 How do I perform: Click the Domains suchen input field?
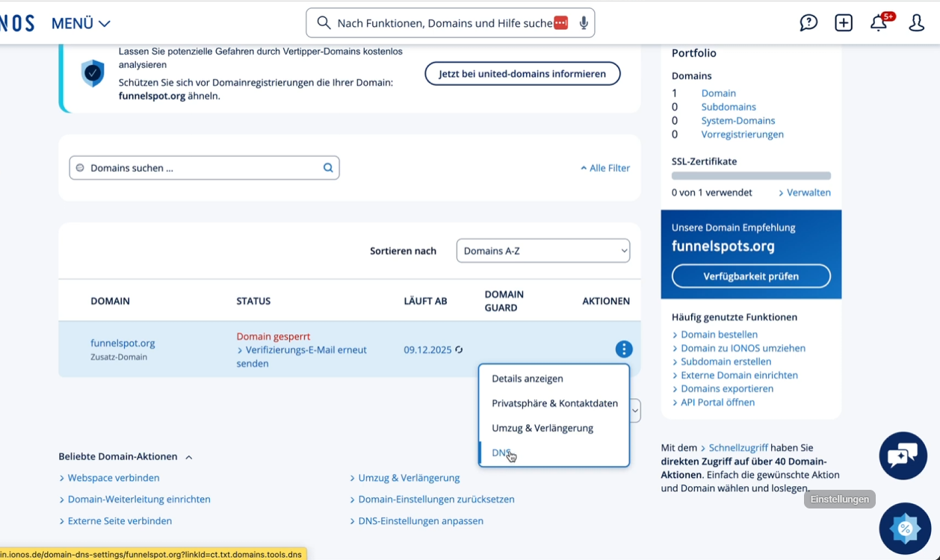click(204, 168)
